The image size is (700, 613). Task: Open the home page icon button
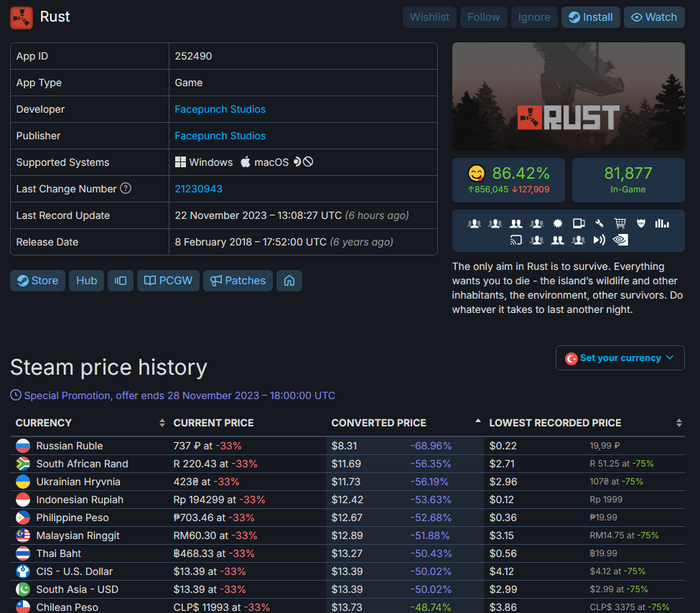pos(289,281)
